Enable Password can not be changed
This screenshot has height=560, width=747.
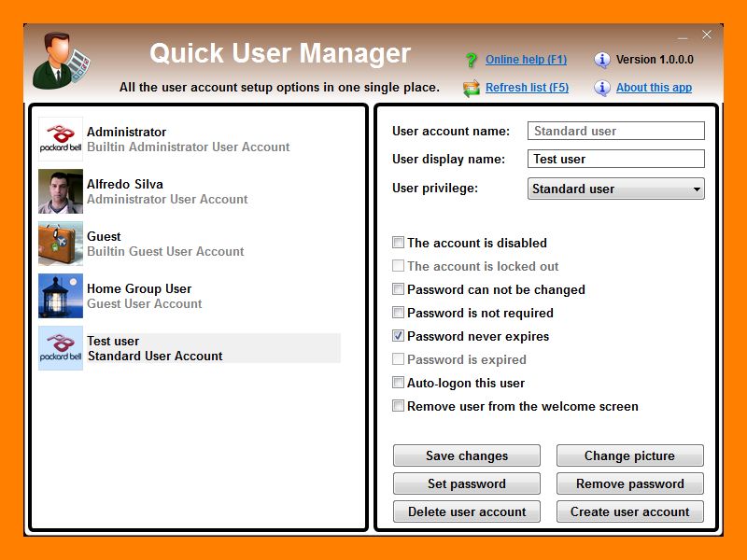[398, 289]
